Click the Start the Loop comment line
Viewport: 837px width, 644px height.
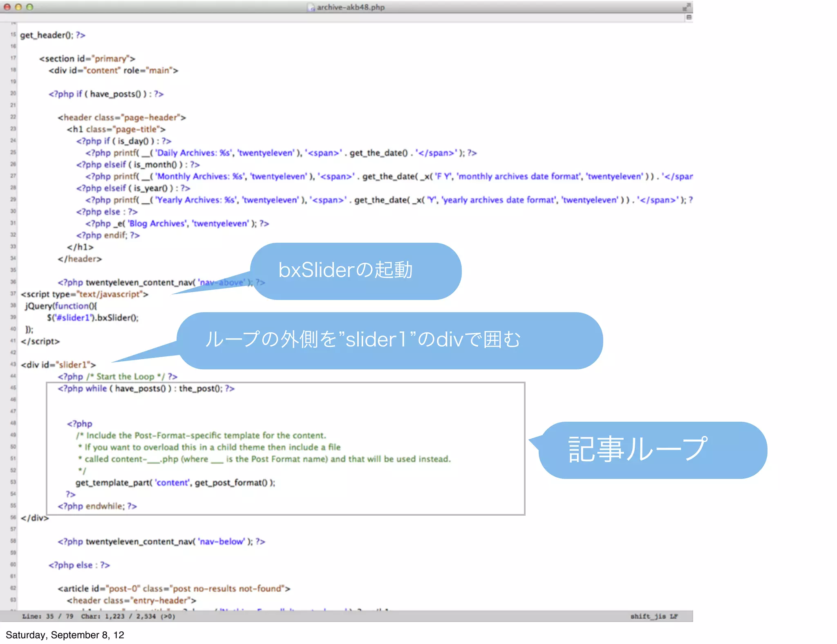click(117, 377)
